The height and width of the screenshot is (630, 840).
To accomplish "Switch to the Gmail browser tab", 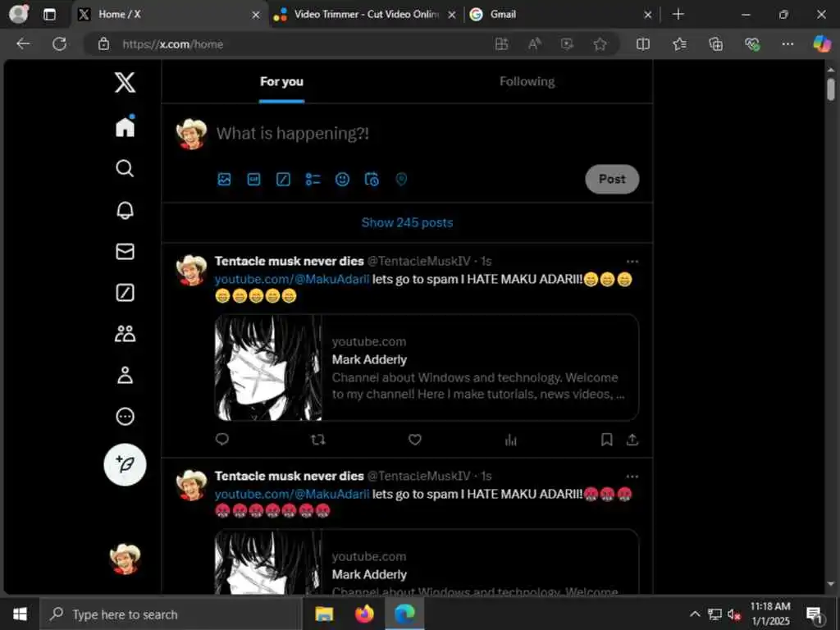I will (x=559, y=15).
